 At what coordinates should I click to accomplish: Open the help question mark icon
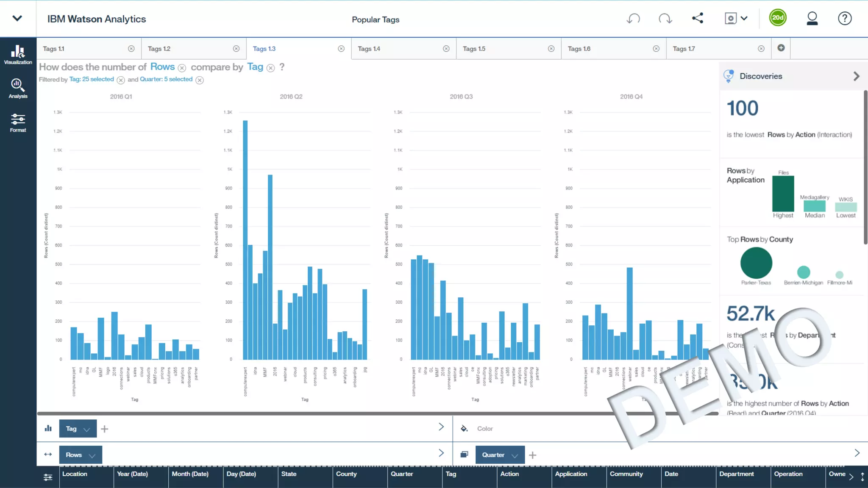(845, 19)
